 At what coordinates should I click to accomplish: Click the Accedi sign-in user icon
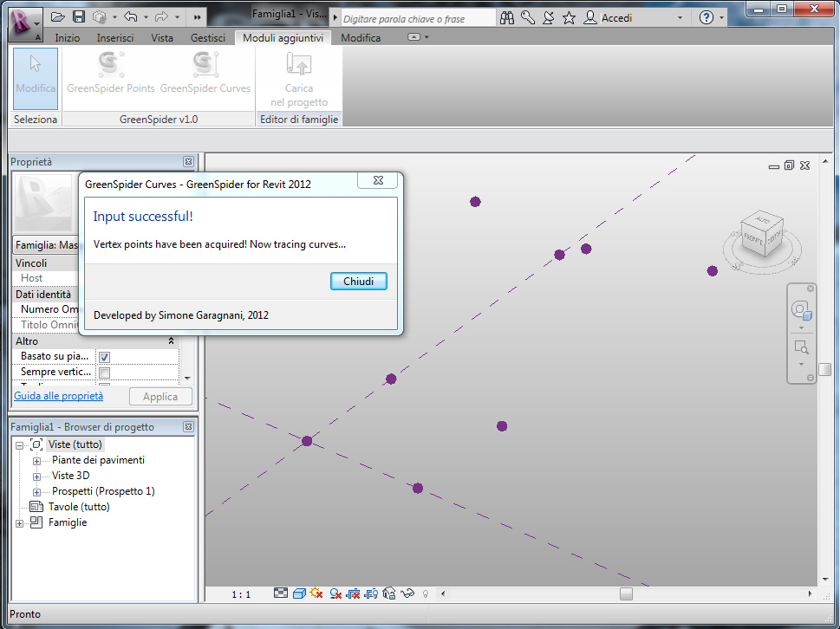[589, 17]
